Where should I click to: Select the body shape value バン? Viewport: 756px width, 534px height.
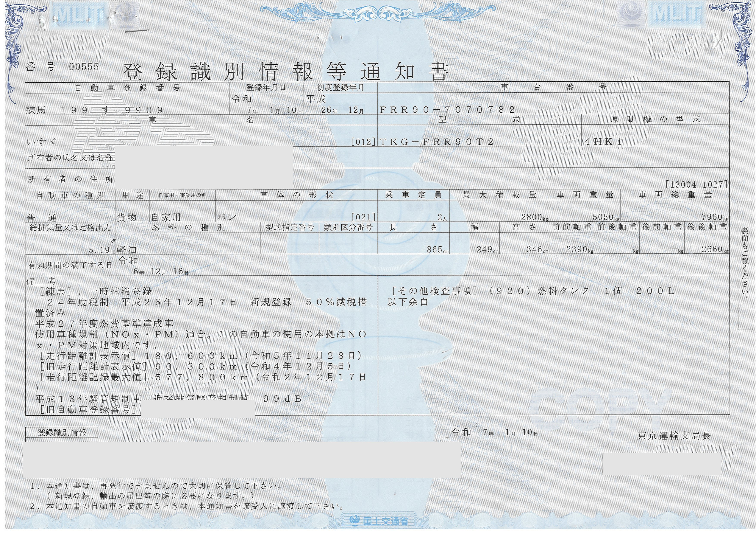[x=226, y=217]
